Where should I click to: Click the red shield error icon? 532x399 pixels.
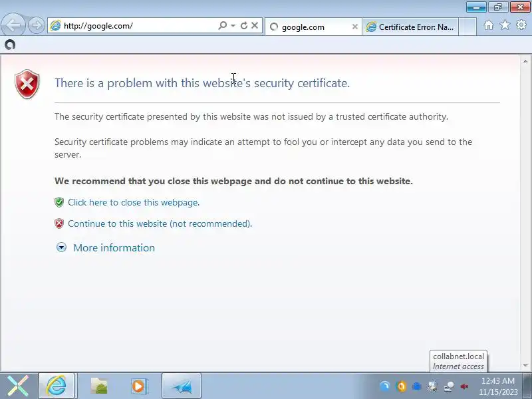(x=27, y=84)
